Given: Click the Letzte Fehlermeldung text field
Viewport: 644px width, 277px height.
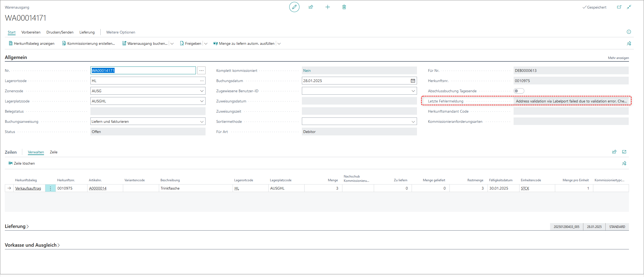Looking at the screenshot, I should click(x=571, y=101).
